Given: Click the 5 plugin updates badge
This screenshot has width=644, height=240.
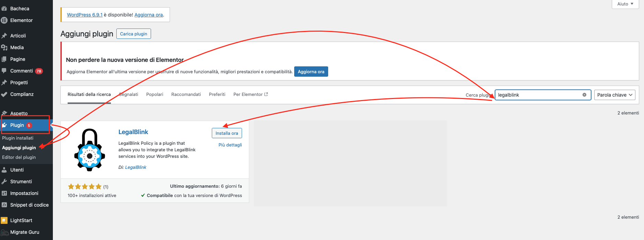Looking at the screenshot, I should (29, 126).
